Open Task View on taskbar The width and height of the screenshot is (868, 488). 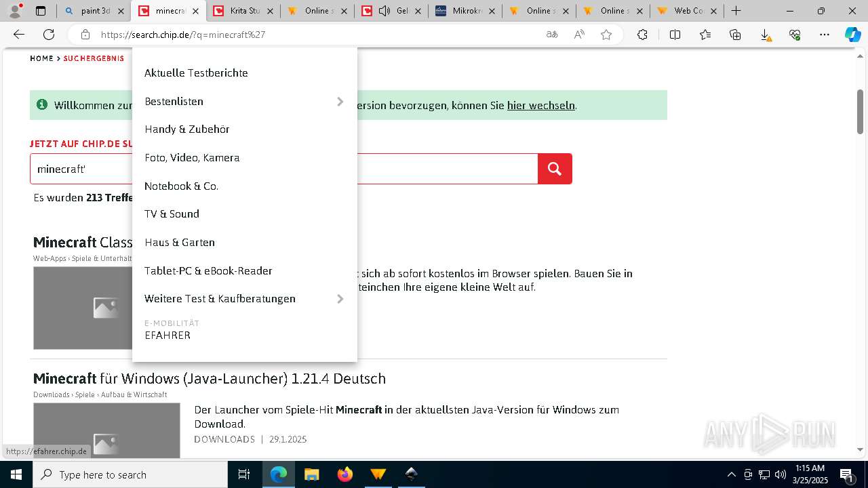pyautogui.click(x=244, y=474)
